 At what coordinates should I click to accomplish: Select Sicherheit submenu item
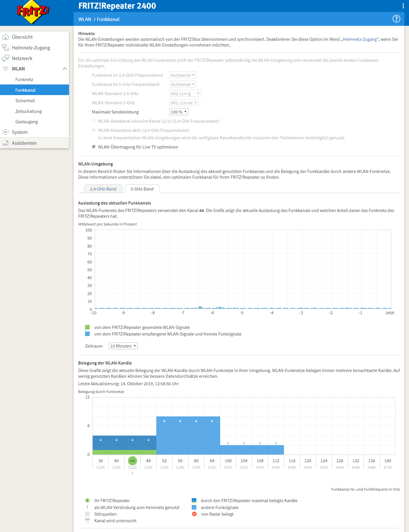[x=34, y=101]
